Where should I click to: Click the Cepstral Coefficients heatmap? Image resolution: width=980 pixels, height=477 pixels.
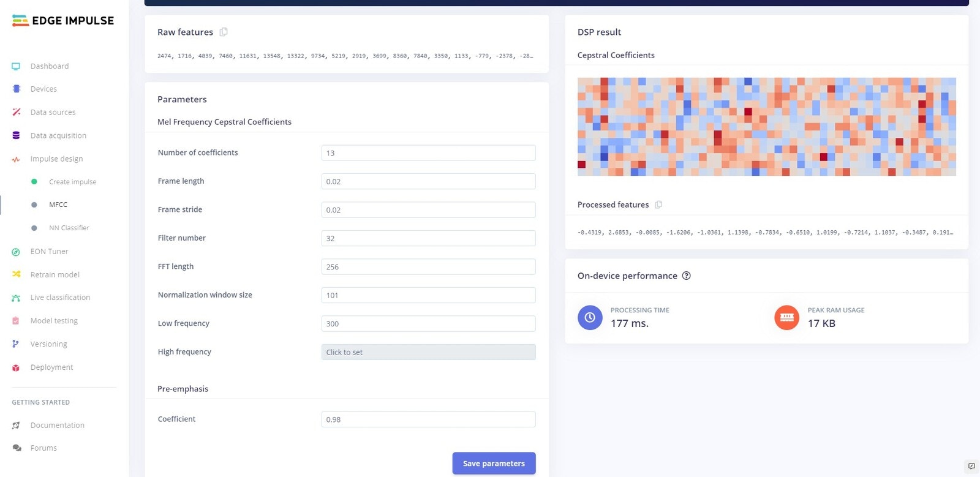pos(766,127)
